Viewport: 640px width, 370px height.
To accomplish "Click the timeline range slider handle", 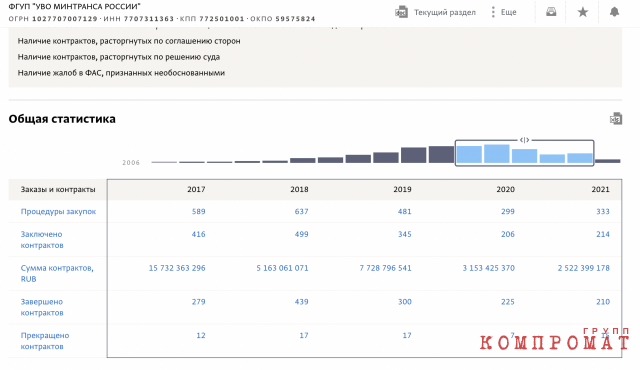I will (x=524, y=140).
